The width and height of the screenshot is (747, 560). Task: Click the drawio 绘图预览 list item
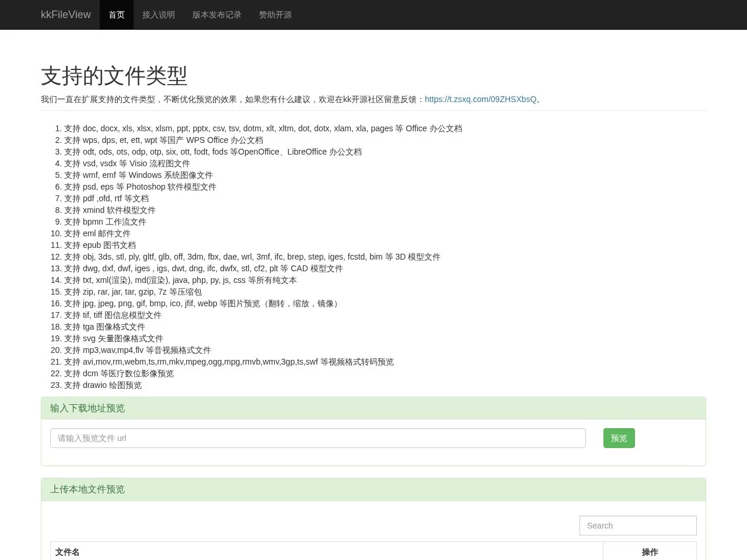pyautogui.click(x=103, y=385)
